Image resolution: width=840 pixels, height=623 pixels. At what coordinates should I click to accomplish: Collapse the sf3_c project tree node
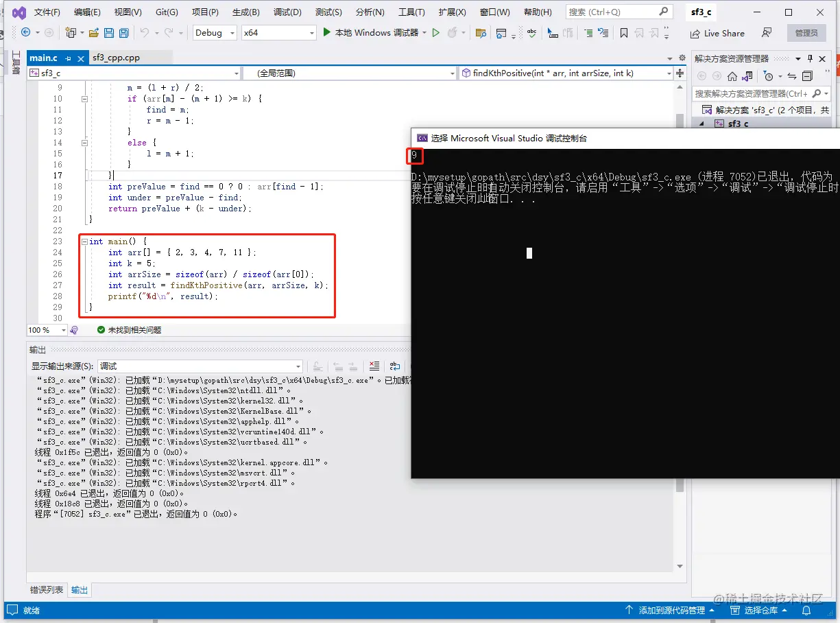[701, 124]
